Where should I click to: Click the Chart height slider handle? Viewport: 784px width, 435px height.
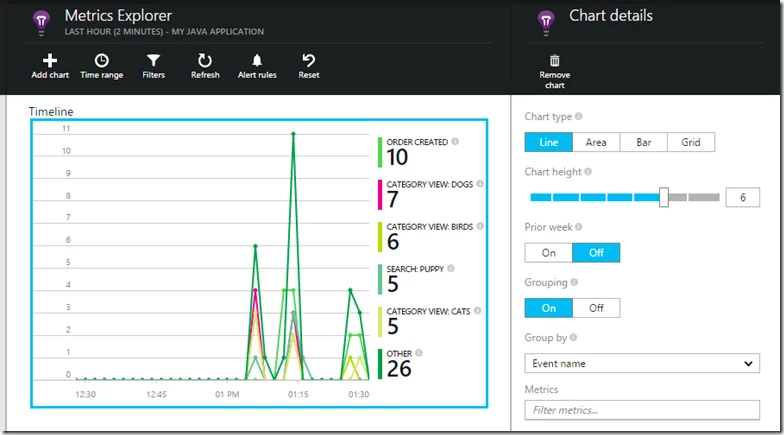(x=663, y=197)
